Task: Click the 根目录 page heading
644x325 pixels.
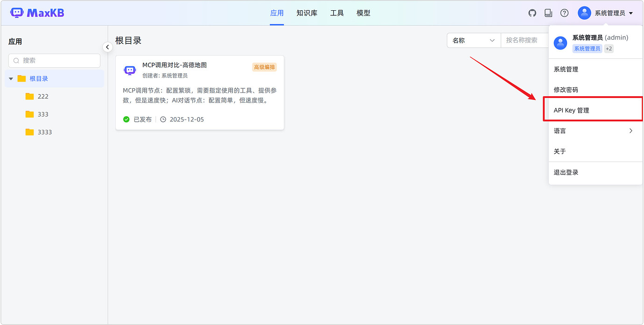Action: click(x=128, y=41)
